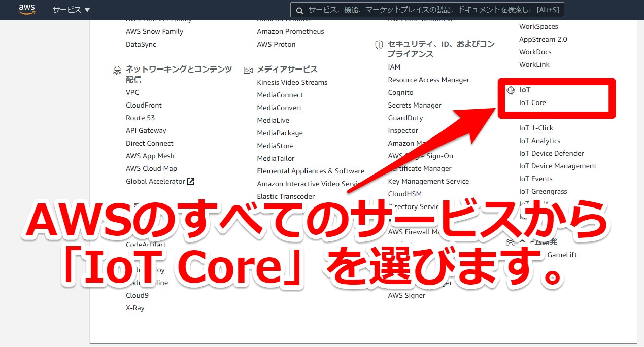Select Amazon GameLift

point(561,255)
